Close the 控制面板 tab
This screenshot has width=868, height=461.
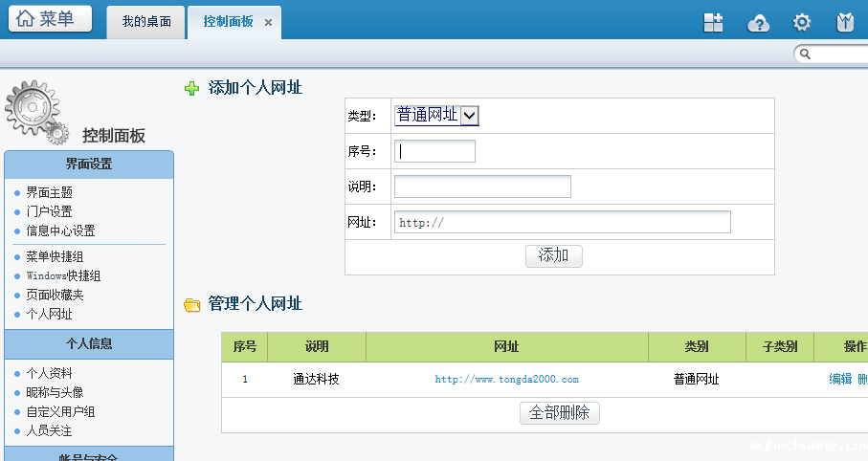(268, 22)
